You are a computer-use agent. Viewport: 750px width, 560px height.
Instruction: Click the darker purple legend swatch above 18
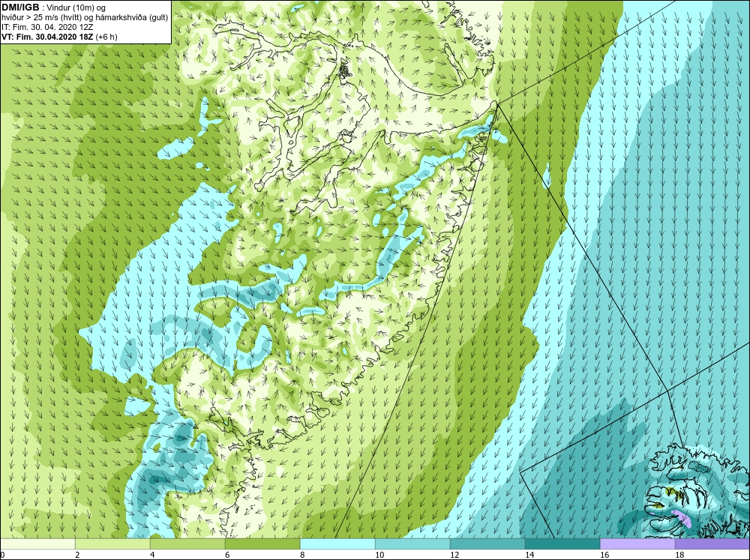click(712, 544)
